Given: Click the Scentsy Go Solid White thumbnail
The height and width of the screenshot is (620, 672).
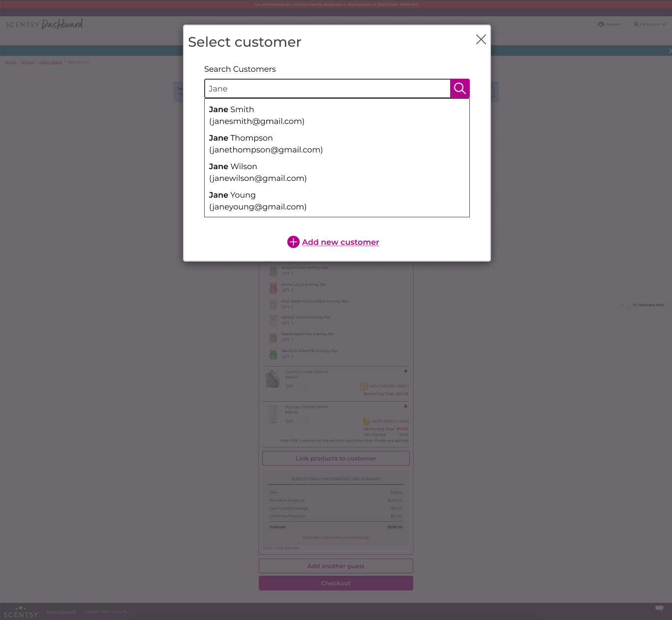Looking at the screenshot, I should coord(273,414).
